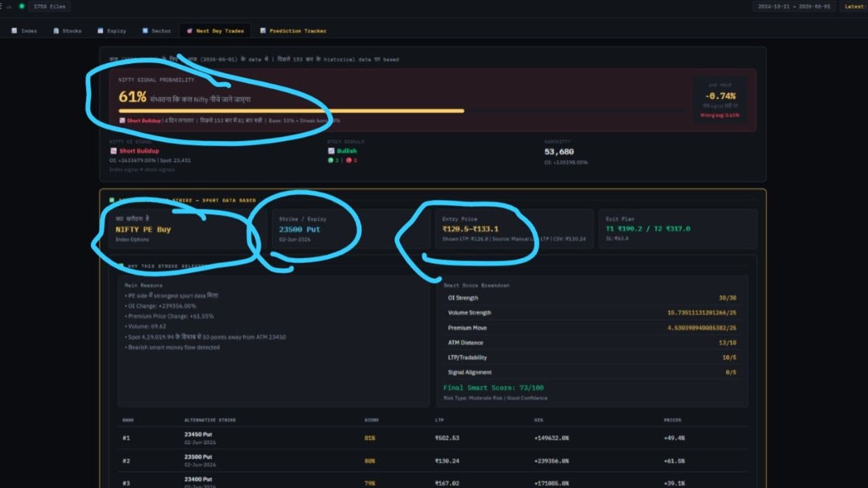
Task: Click the Premium Price Change: +61.55% reason
Action: (x=169, y=317)
